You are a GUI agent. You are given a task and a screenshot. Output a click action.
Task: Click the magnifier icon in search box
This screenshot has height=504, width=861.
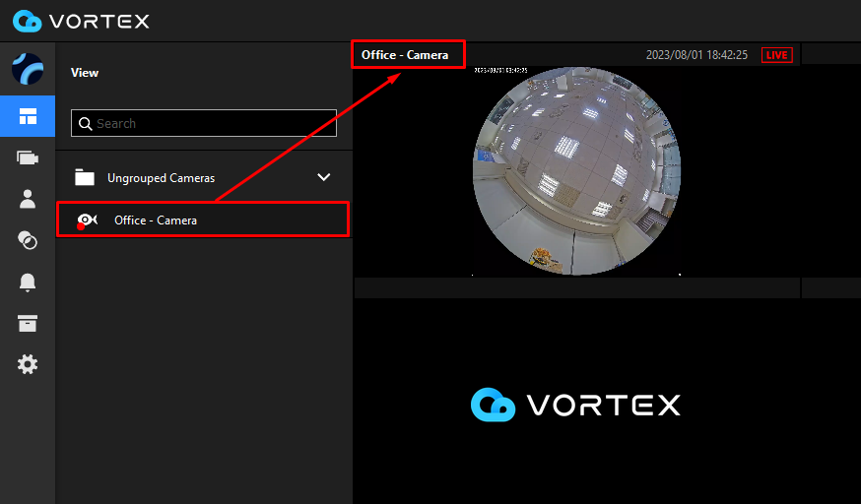point(85,124)
